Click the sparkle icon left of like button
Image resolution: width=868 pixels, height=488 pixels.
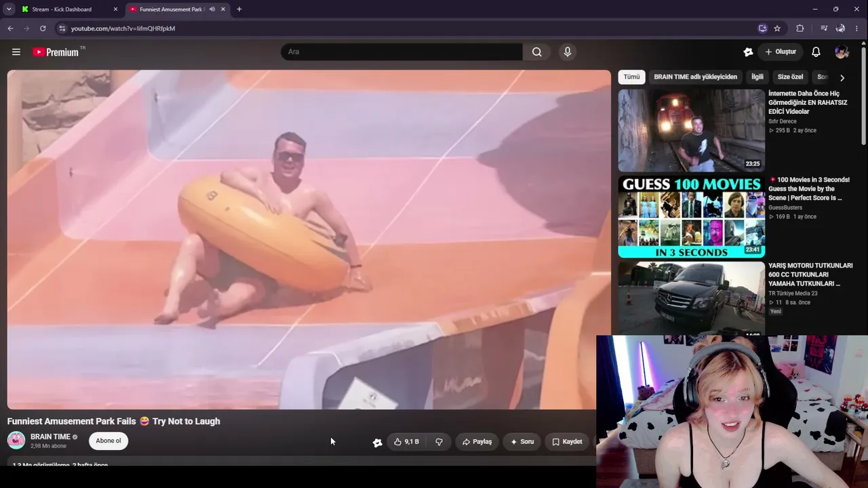pyautogui.click(x=377, y=443)
